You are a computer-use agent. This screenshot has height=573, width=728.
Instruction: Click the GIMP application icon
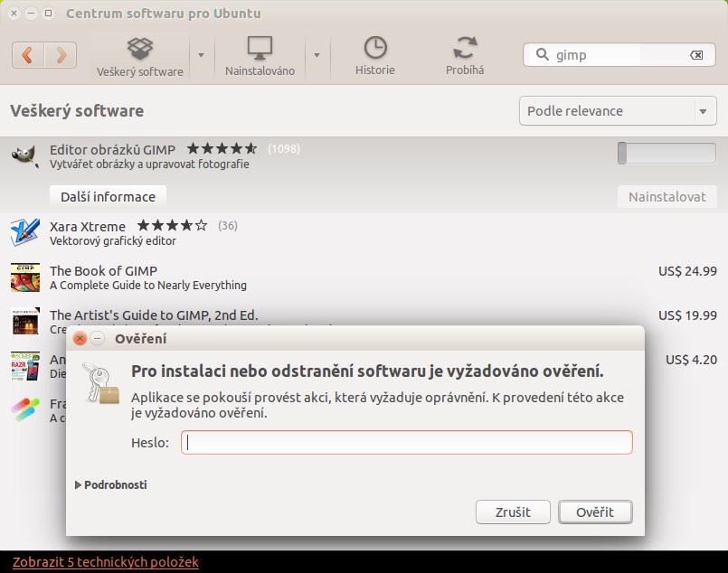[x=24, y=154]
